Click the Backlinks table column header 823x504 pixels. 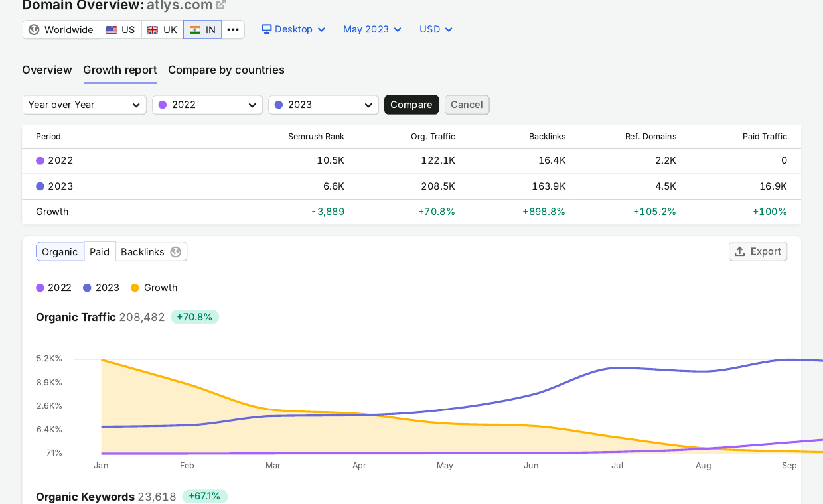click(548, 137)
